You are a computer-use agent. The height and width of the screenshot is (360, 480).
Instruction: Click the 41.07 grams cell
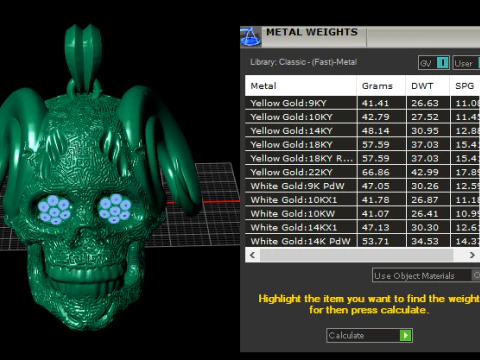pos(382,214)
